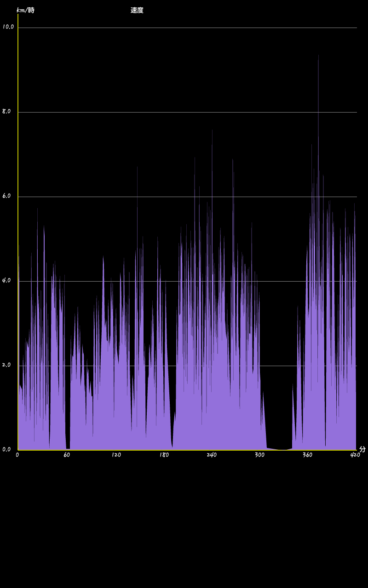Image resolution: width=368 pixels, height=588 pixels.
Task: Tap the 2.0 y-axis tick label
Action: coord(6,365)
